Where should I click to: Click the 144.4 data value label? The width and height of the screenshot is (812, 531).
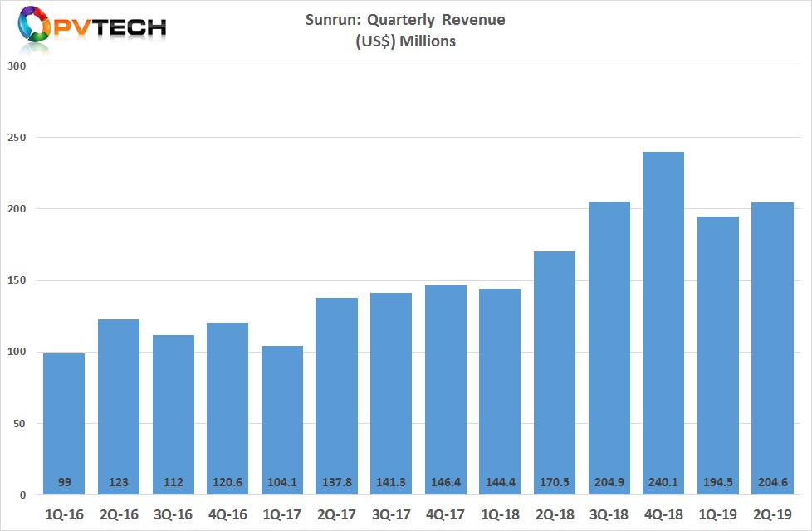click(501, 482)
